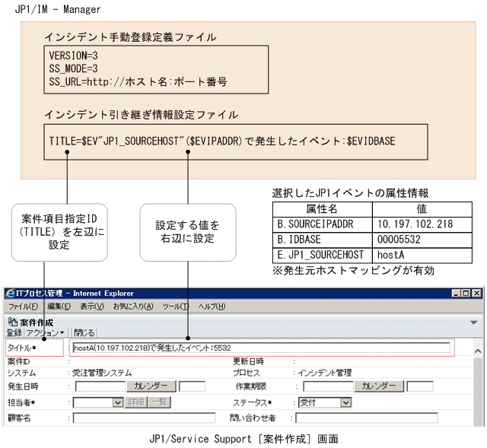Viewport: 487px width, 448px height.
Task: Click the Internet Explorer logo icon
Action: (10, 293)
